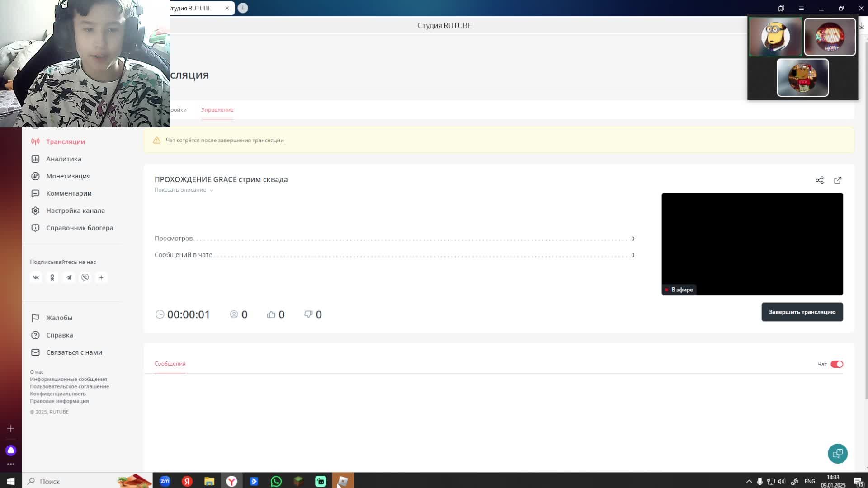The width and height of the screenshot is (868, 488).
Task: Click the downloads arrow icon
Action: (861, 26)
